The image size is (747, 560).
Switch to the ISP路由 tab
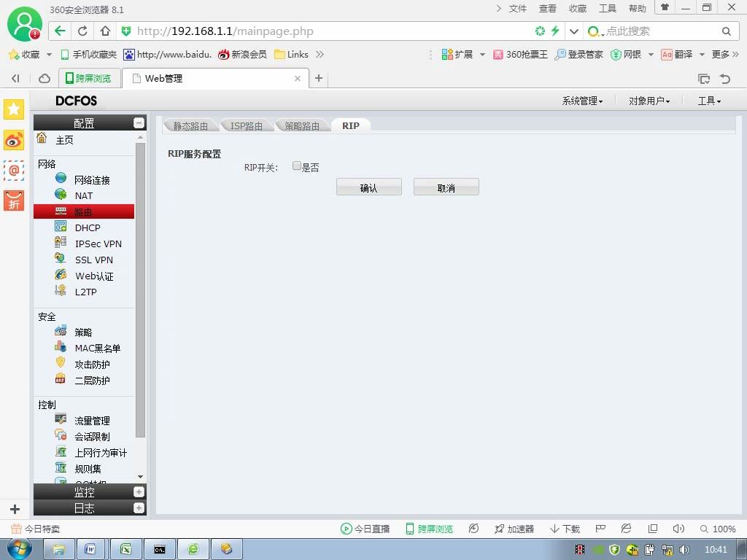[247, 125]
